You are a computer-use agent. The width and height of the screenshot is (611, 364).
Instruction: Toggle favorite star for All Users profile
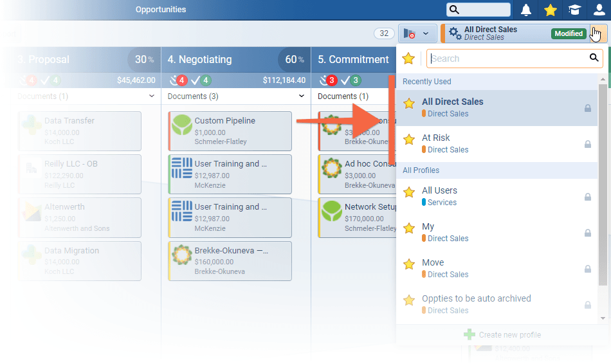[x=409, y=192]
